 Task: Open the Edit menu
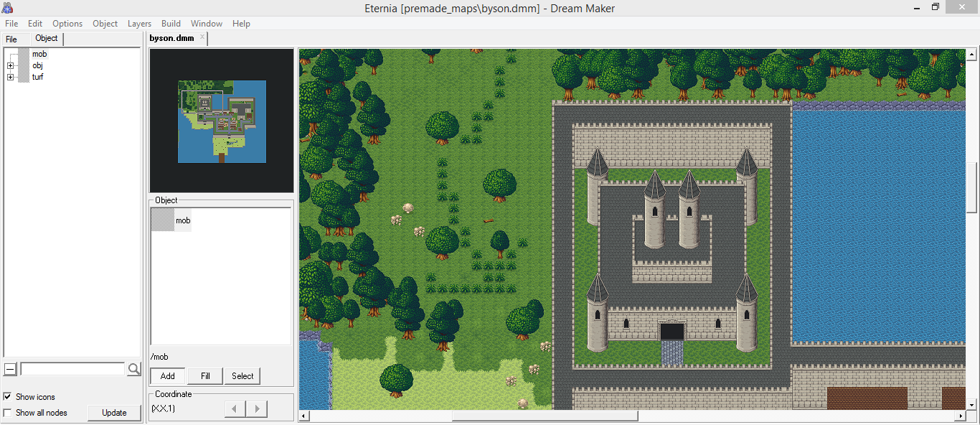pyautogui.click(x=35, y=24)
